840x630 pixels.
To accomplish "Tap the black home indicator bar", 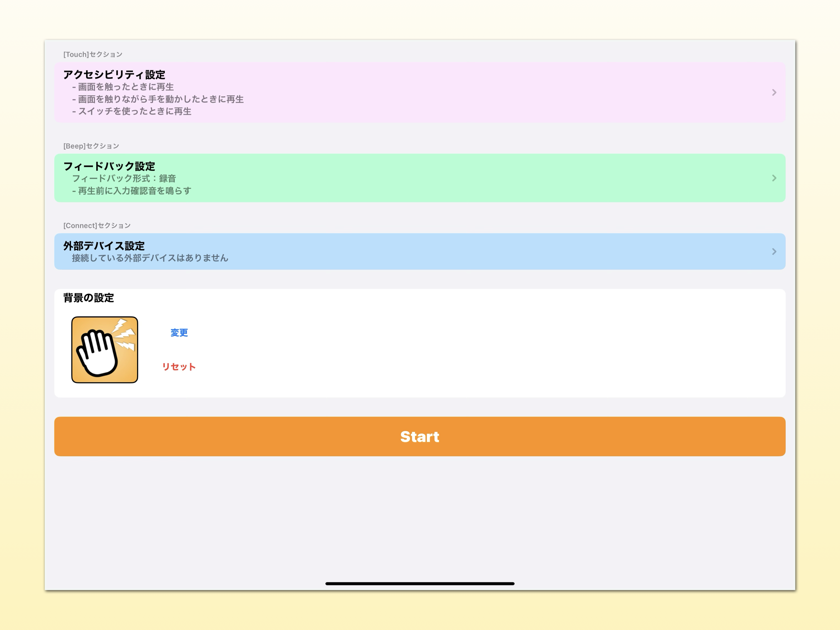I will click(x=420, y=583).
